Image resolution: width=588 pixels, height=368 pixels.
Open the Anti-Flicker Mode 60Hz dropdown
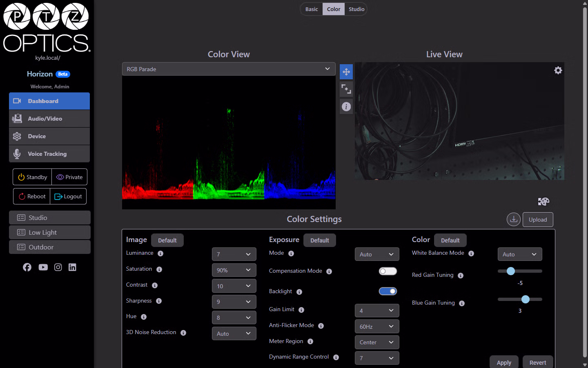(x=377, y=326)
